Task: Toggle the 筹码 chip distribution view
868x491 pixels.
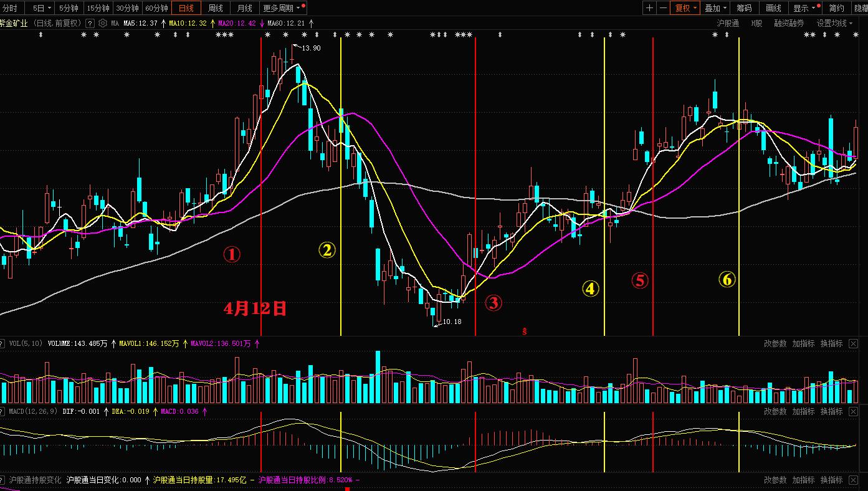Action: [744, 8]
